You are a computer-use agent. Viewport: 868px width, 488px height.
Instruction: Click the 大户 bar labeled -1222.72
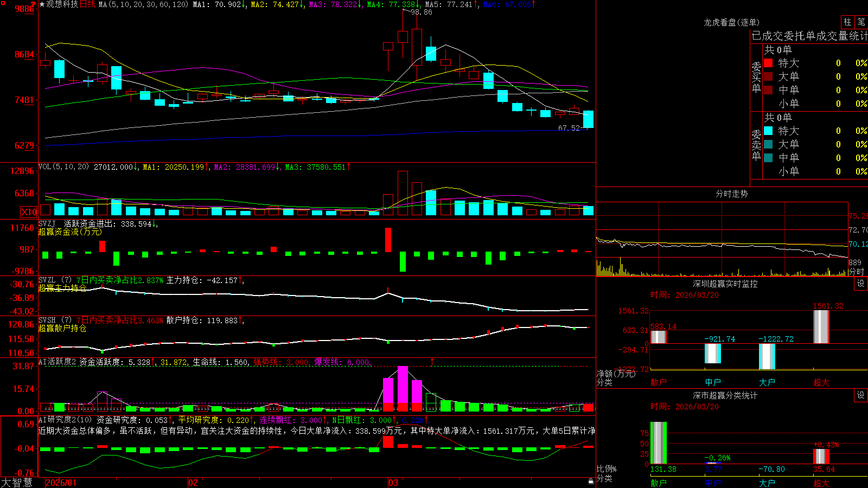[767, 356]
